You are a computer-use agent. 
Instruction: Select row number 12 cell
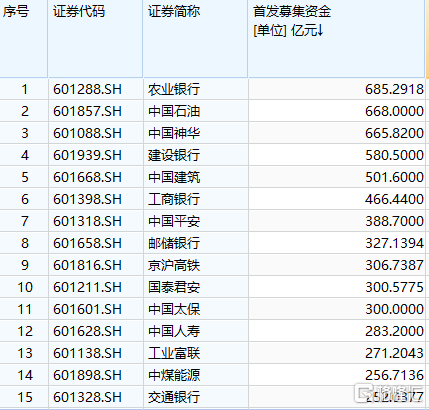24,331
